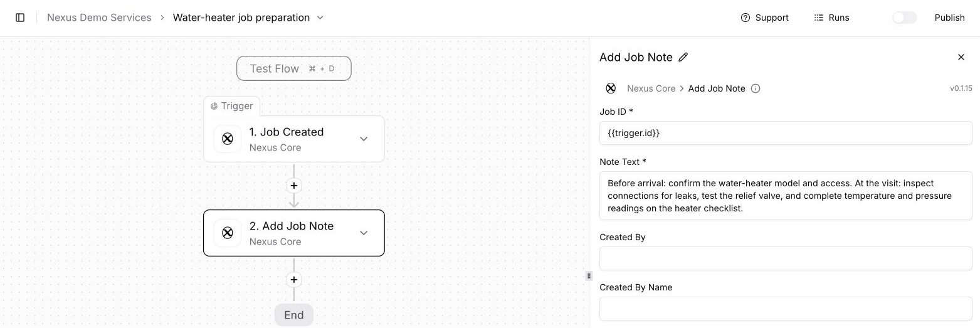Click the Add Job Note step's Nexus icon
The image size is (980, 328).
click(x=228, y=233)
